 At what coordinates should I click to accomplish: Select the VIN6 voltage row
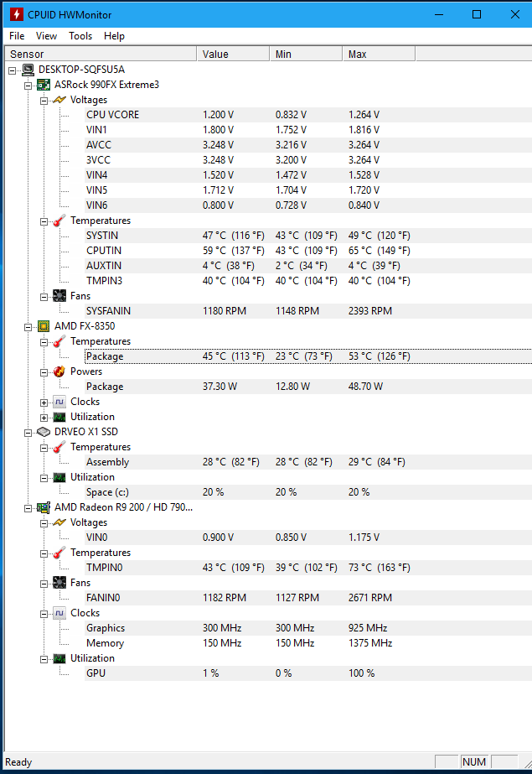(308, 205)
